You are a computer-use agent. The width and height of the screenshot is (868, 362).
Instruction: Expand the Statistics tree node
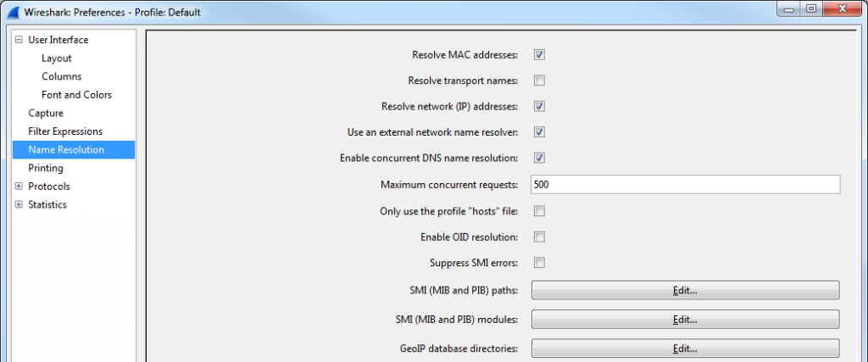pos(19,205)
